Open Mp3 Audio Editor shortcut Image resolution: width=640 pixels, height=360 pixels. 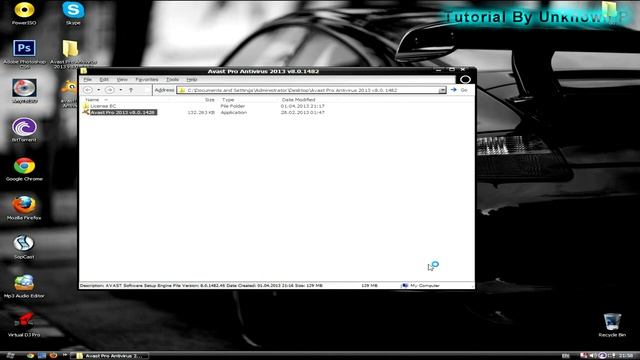pos(24,282)
